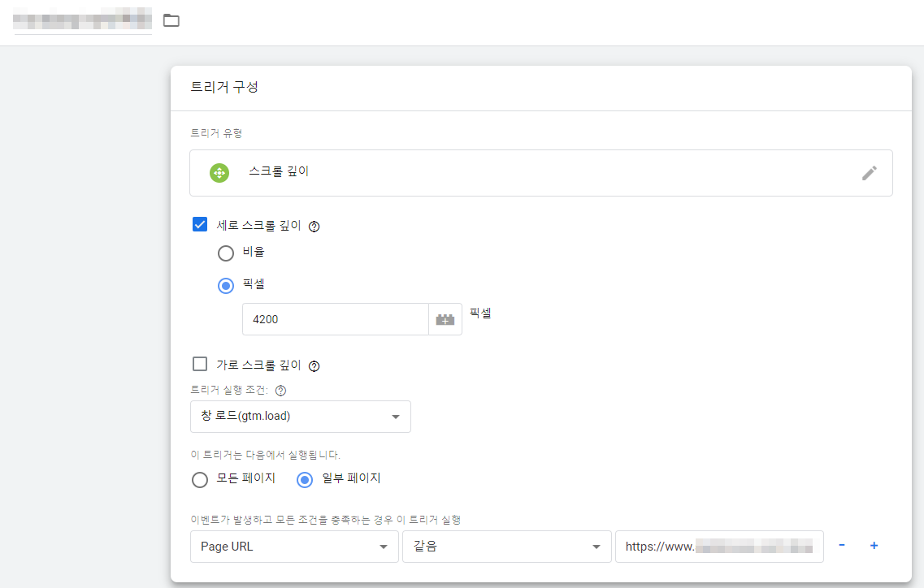Click the help icon next to 트리거 실행 조건
924x588 pixels.
(280, 389)
